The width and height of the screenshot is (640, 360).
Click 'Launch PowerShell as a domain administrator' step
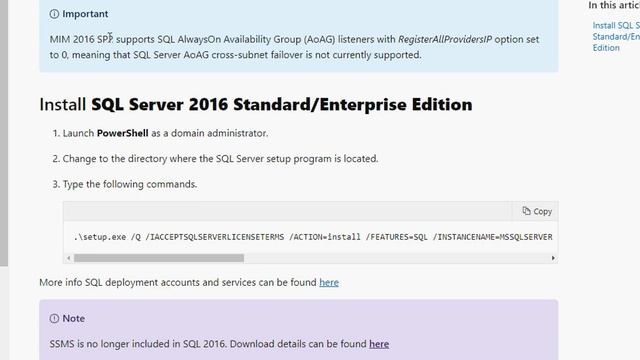tap(165, 133)
